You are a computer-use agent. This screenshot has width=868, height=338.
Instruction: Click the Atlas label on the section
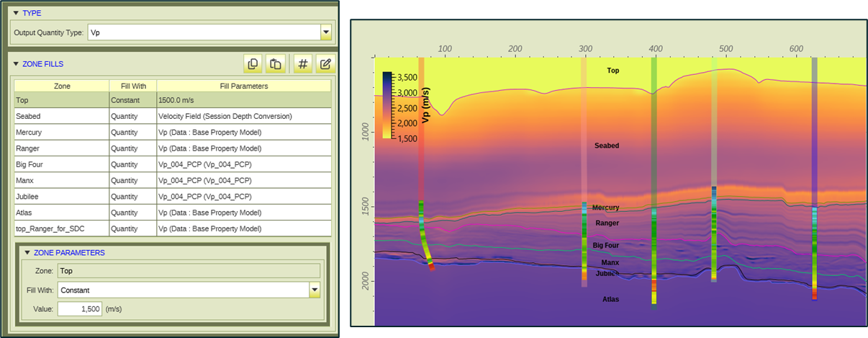tap(610, 299)
